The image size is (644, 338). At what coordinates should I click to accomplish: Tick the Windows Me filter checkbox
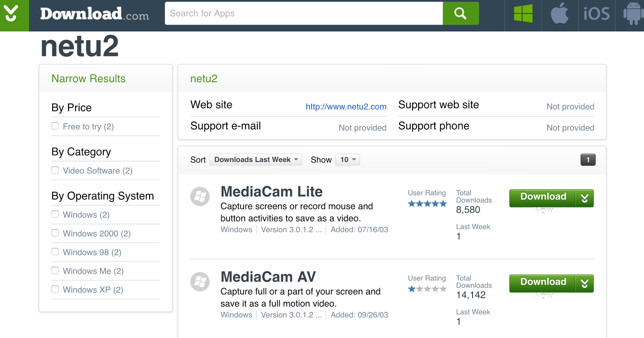(55, 270)
